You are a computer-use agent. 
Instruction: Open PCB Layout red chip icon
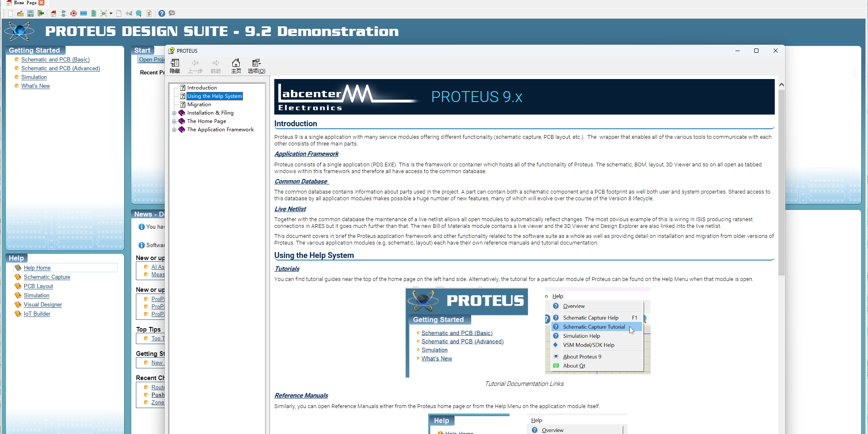point(74,13)
